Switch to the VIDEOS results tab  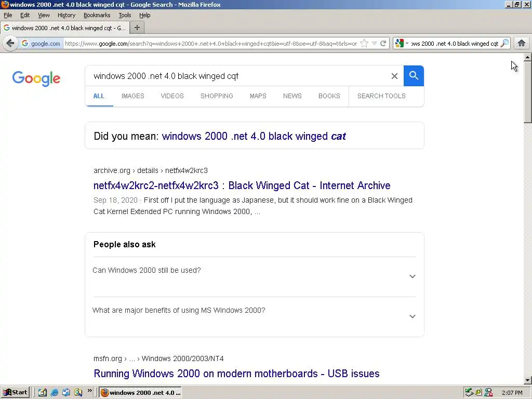tap(172, 96)
